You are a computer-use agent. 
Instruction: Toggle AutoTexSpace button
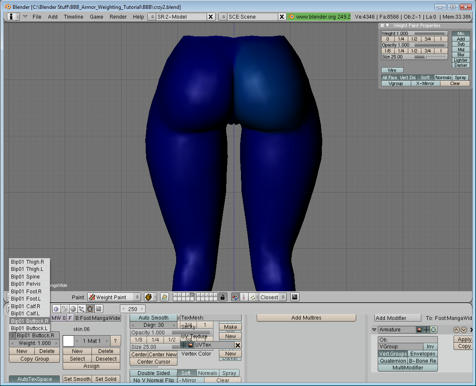coord(34,379)
